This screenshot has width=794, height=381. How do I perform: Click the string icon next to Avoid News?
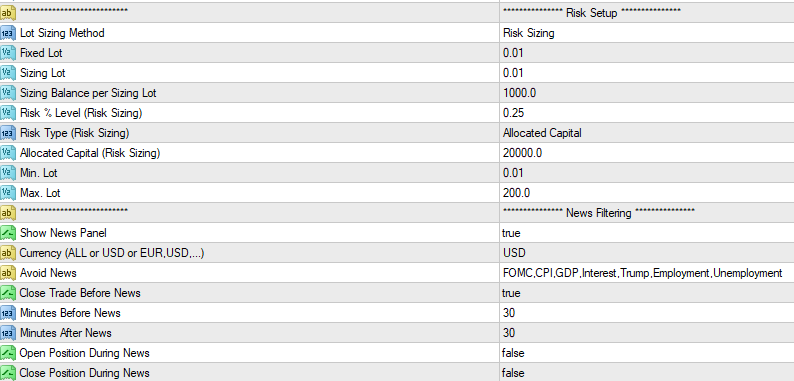[8, 273]
